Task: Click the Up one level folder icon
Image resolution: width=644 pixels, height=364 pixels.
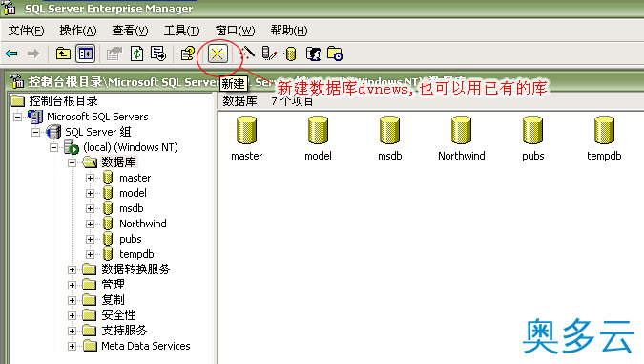Action: (x=63, y=54)
